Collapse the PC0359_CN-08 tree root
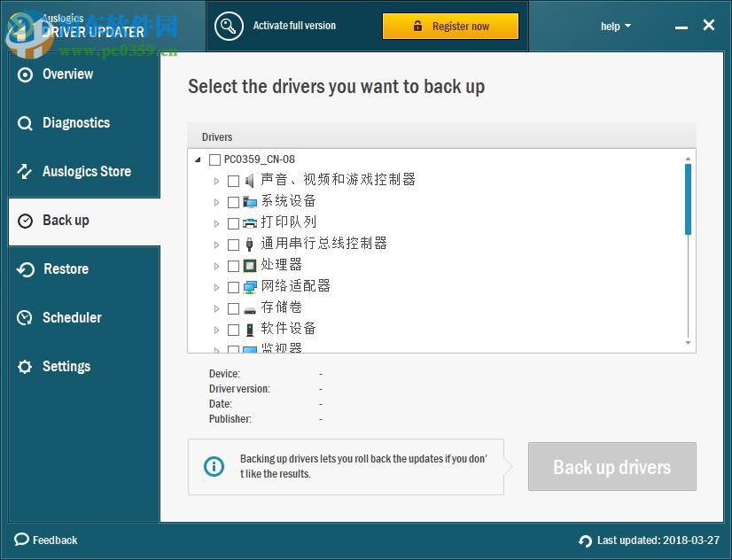 (x=199, y=159)
